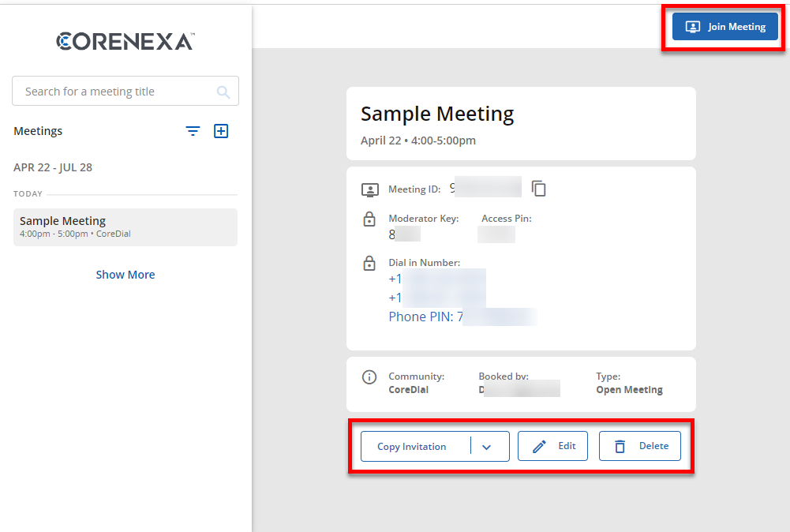Delete the Sample Meeting
The image size is (790, 532).
[639, 446]
